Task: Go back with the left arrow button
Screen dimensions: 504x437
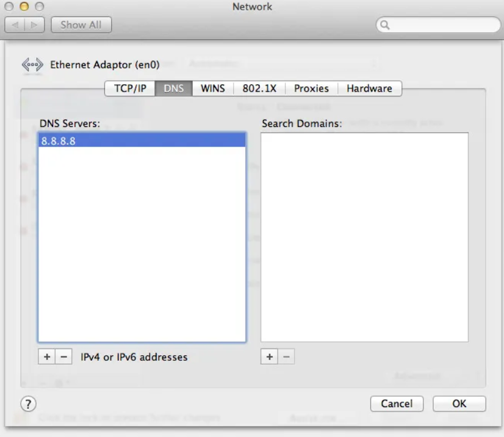Action: pyautogui.click(x=15, y=25)
